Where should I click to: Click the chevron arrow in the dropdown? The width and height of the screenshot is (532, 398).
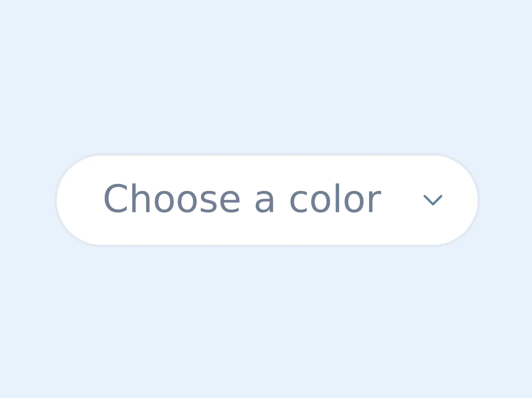pyautogui.click(x=433, y=200)
